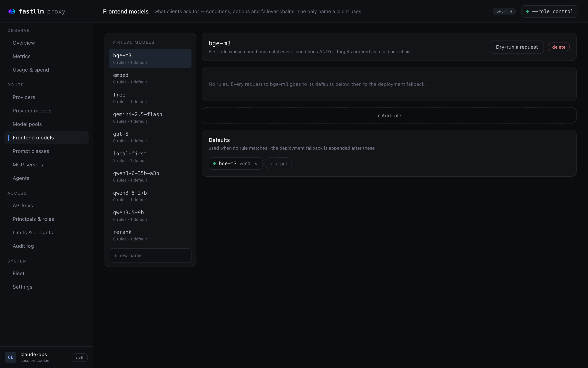The width and height of the screenshot is (588, 368).
Task: Click the v0.2.0 version tag
Action: [504, 11]
